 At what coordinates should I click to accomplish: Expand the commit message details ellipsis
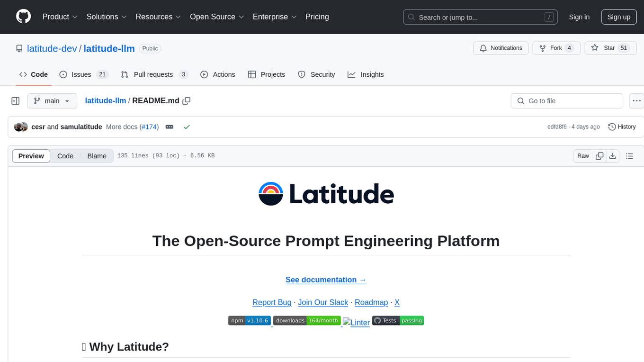(169, 127)
